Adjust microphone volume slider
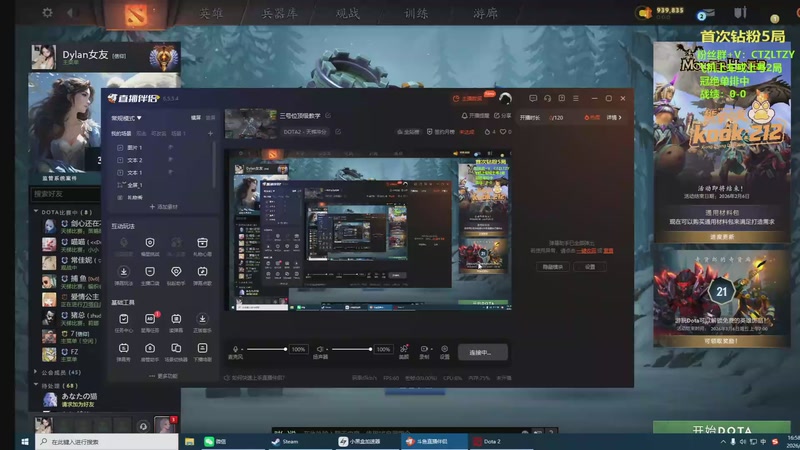 tap(266, 349)
